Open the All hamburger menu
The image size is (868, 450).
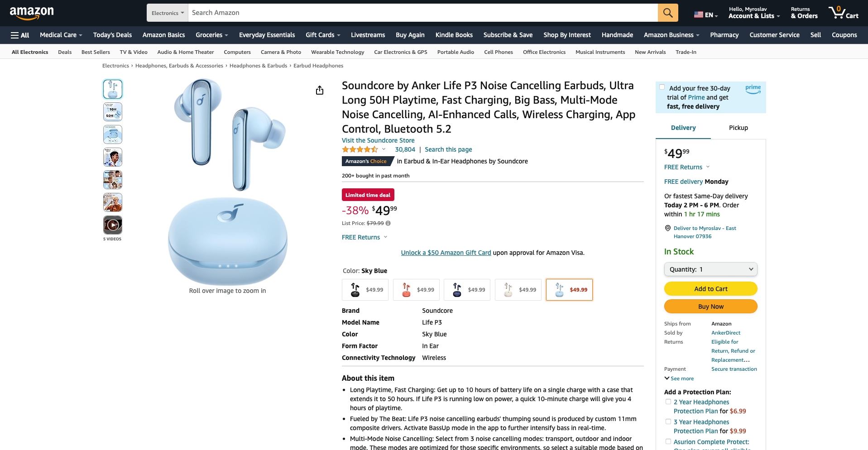20,35
